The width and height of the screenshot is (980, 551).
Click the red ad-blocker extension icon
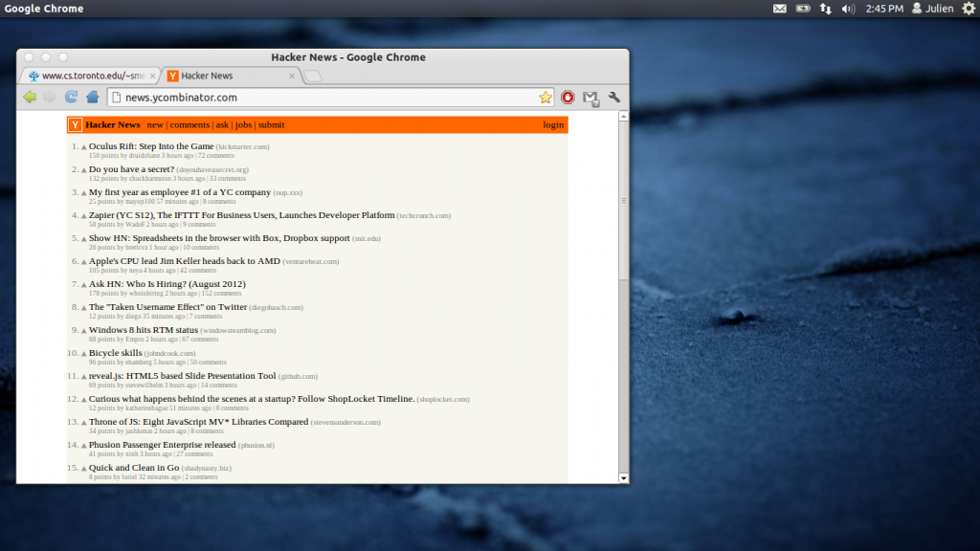tap(568, 98)
